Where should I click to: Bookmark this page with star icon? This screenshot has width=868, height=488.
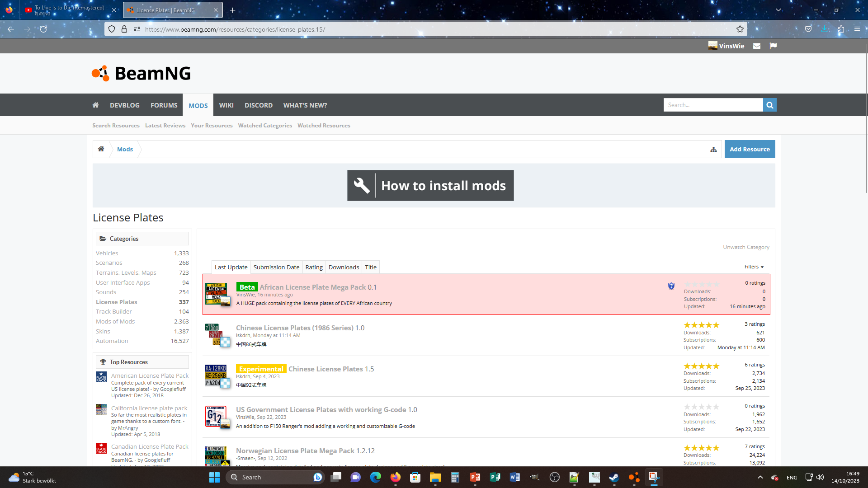click(x=740, y=29)
